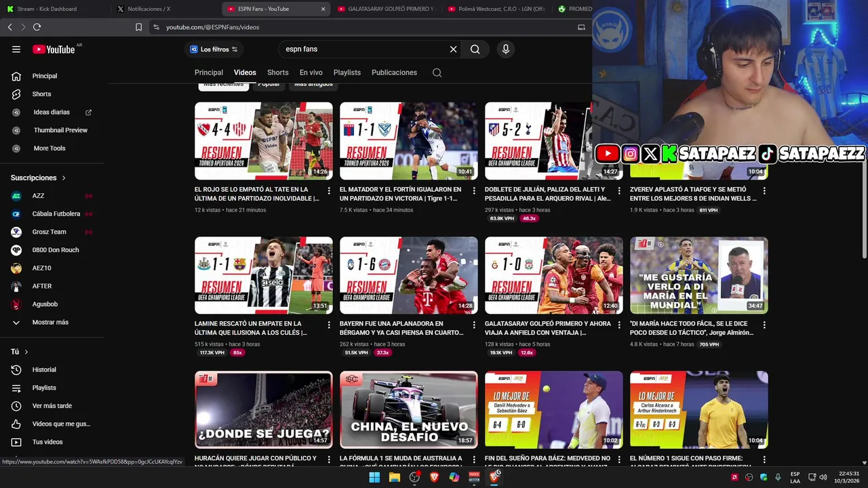Switch to the Principal channel tab

tap(209, 73)
